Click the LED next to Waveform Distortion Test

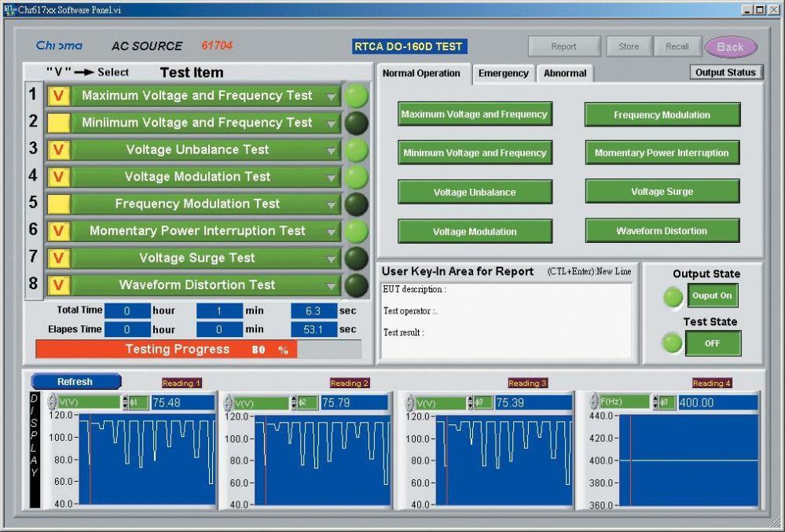tap(357, 285)
